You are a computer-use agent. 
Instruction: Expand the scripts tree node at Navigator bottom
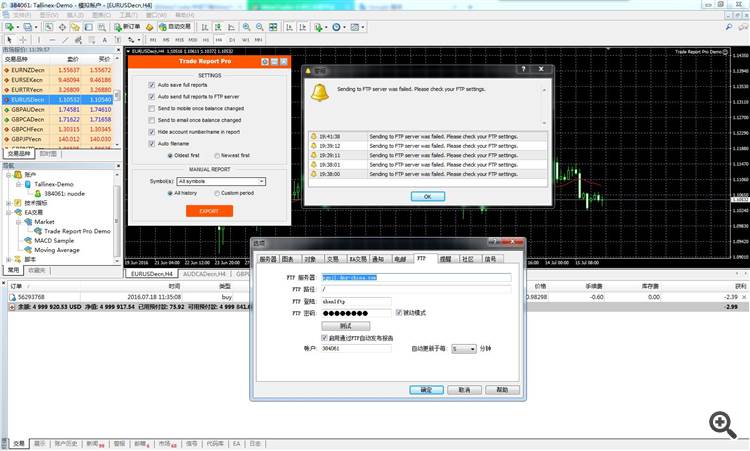[x=9, y=259]
